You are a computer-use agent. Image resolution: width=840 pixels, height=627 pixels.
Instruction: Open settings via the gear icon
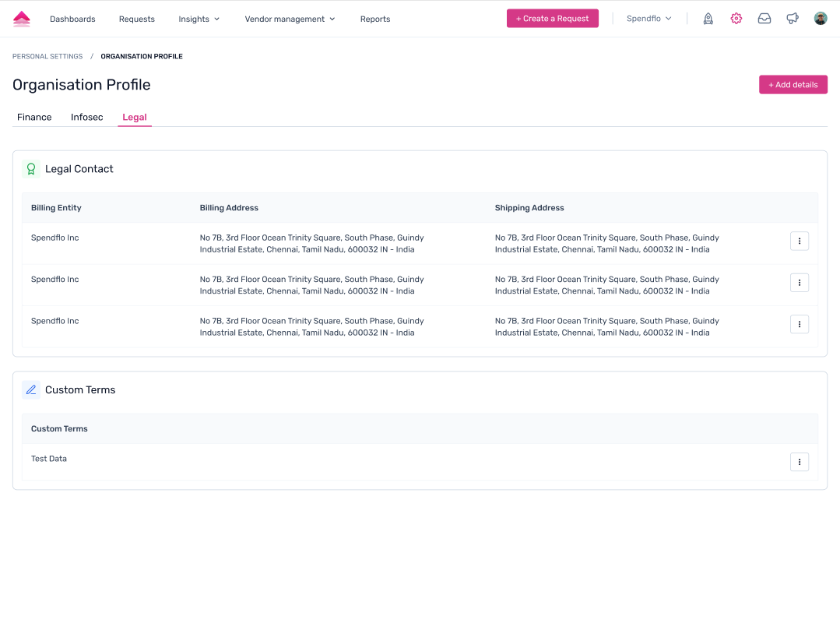pos(736,19)
